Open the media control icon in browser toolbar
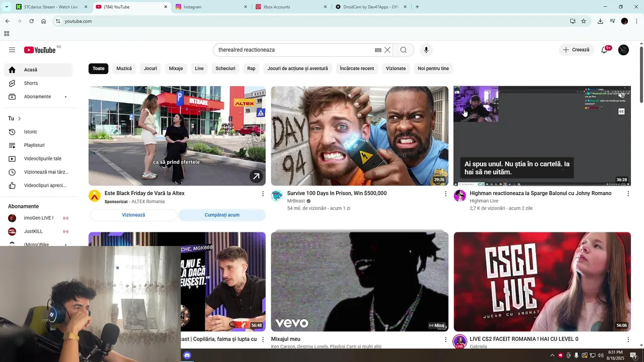This screenshot has width=644, height=362. click(612, 21)
